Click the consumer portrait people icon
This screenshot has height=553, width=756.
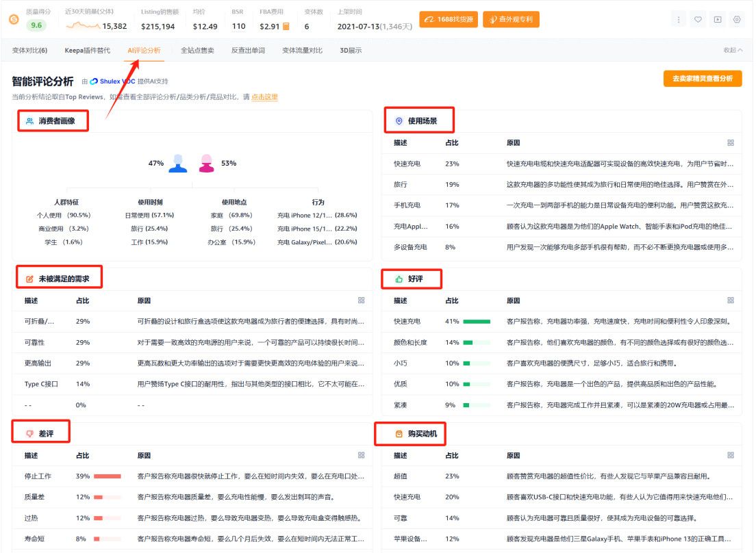[30, 121]
